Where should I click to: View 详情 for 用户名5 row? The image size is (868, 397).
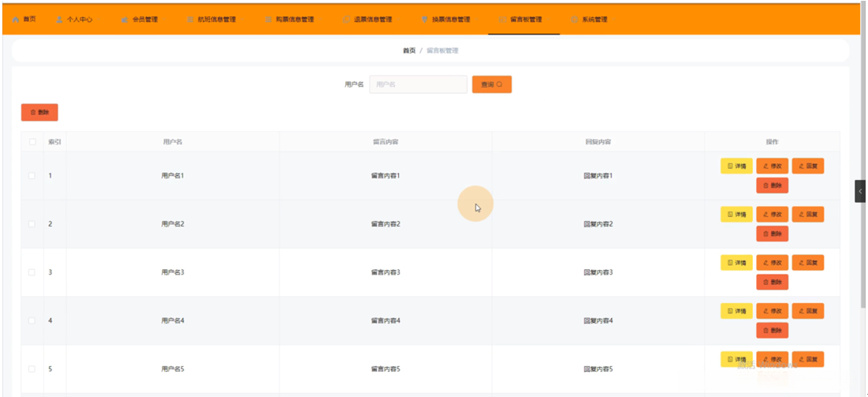736,359
